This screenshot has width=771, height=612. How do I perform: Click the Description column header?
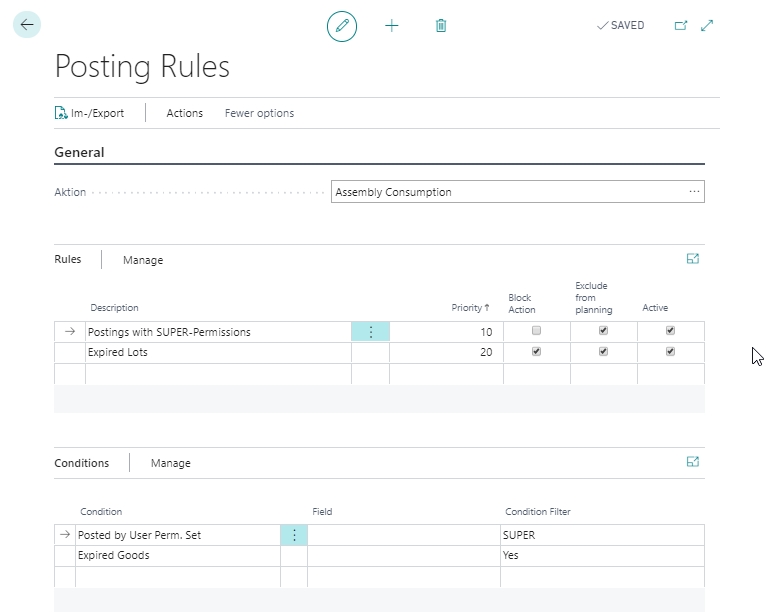click(114, 308)
